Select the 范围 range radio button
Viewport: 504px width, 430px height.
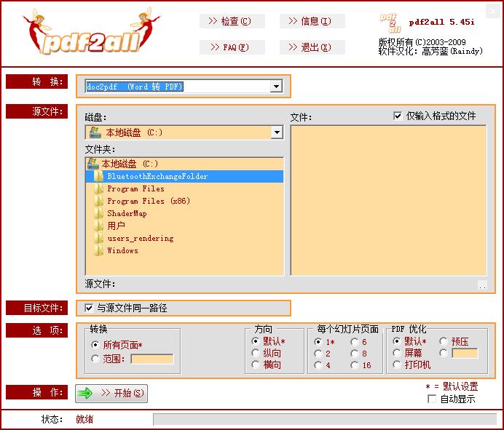pos(95,359)
